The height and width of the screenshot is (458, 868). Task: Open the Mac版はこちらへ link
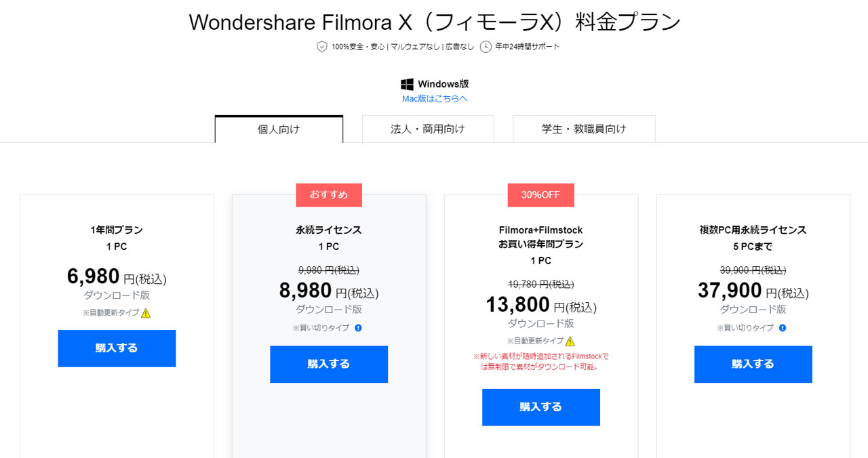coord(435,98)
